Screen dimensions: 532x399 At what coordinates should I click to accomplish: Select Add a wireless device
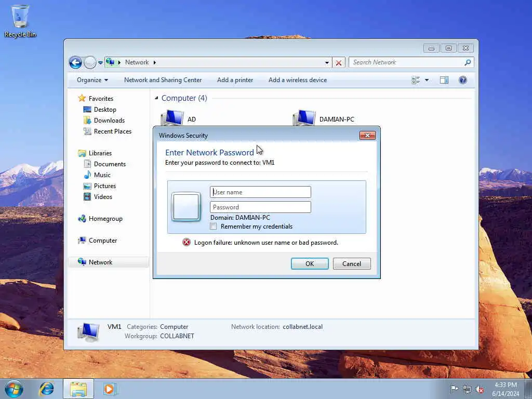(298, 80)
